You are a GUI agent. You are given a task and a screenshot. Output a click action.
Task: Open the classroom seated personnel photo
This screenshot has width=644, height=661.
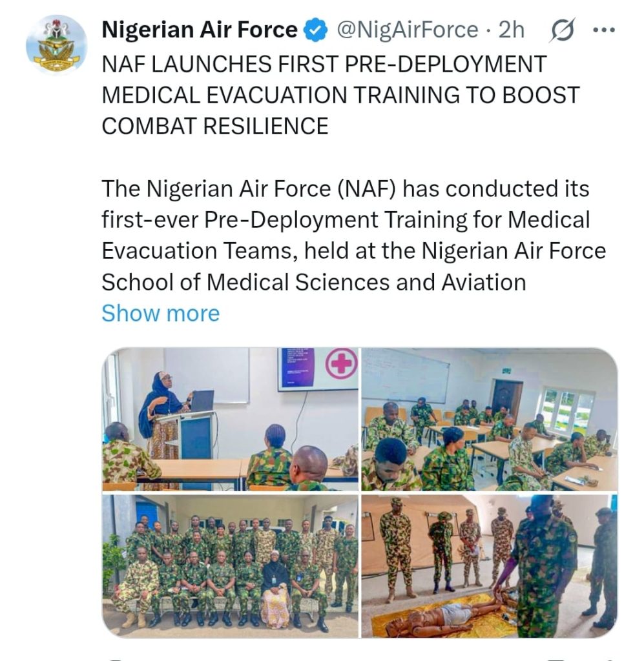tap(489, 419)
